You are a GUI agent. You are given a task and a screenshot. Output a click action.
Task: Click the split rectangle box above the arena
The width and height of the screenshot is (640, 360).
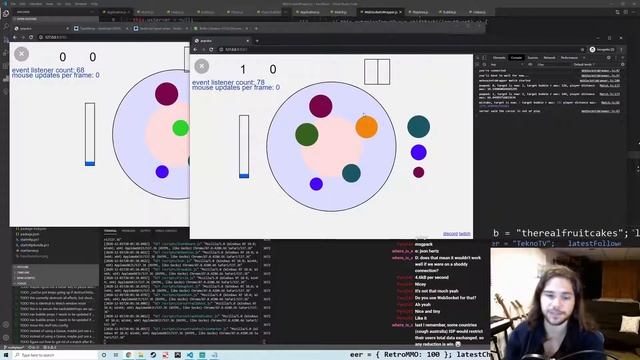(x=377, y=72)
